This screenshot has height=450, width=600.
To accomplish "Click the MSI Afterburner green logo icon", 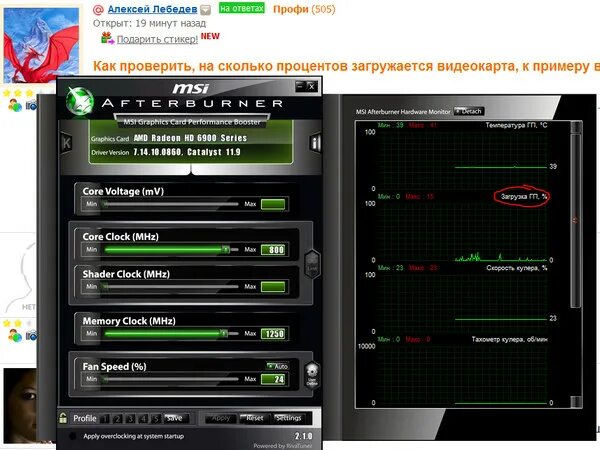I will (80, 101).
